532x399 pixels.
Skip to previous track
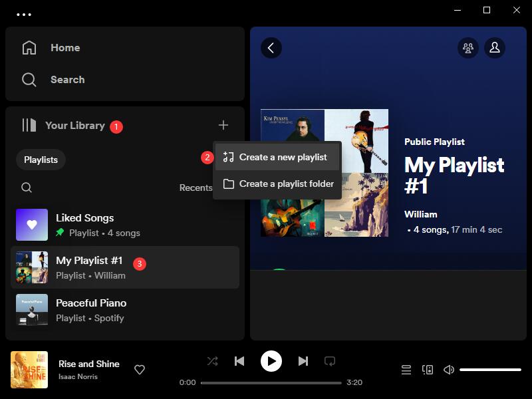[239, 361]
